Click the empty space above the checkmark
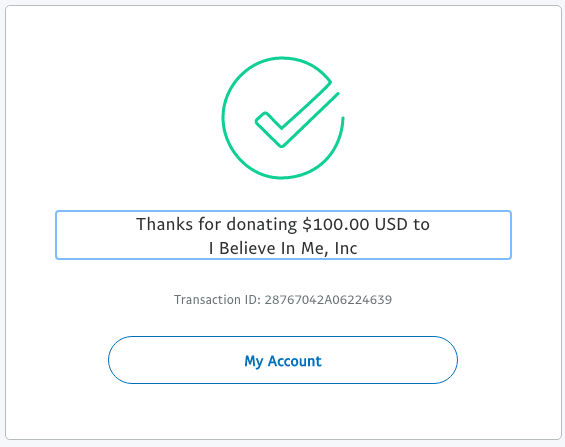Image resolution: width=565 pixels, height=447 pixels. tap(283, 31)
